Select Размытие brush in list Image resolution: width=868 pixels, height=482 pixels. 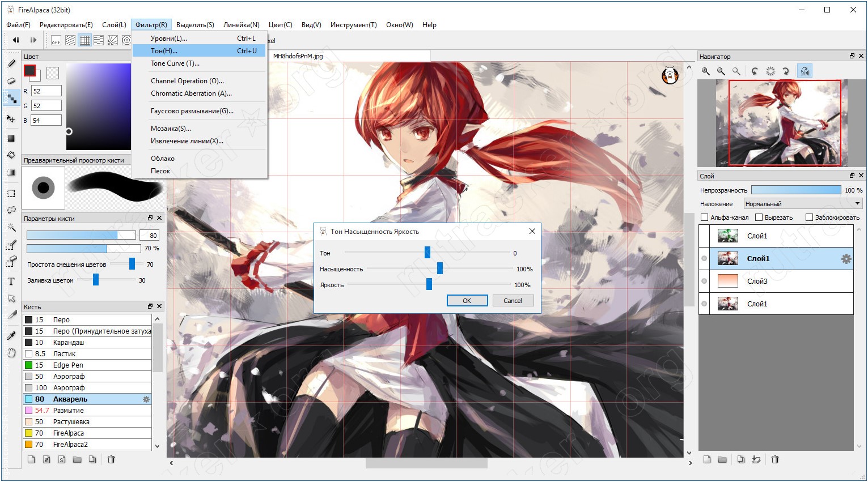point(87,411)
